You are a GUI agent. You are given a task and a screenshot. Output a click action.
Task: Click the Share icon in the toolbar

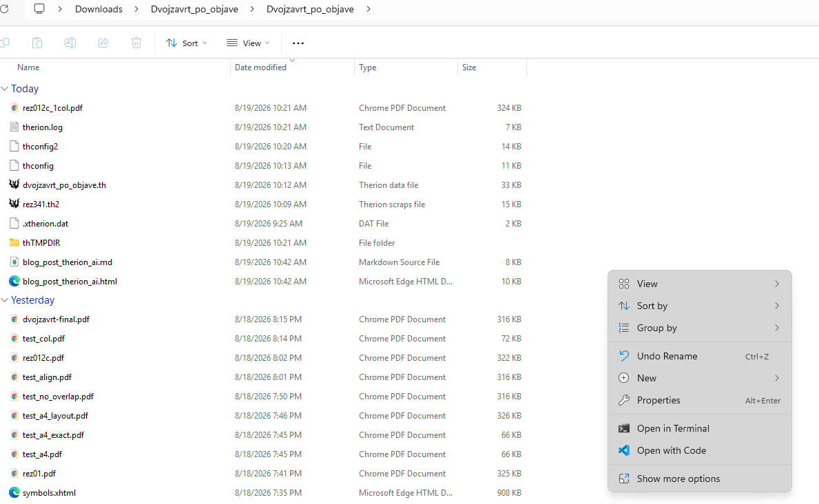click(x=103, y=43)
